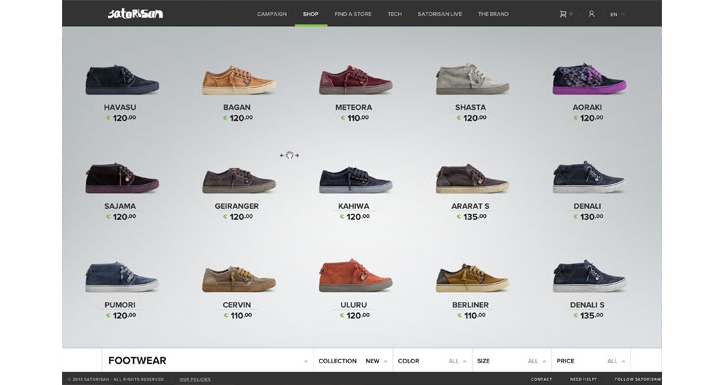724x385 pixels.
Task: Open the tan Bagan shoe product
Action: [x=239, y=80]
